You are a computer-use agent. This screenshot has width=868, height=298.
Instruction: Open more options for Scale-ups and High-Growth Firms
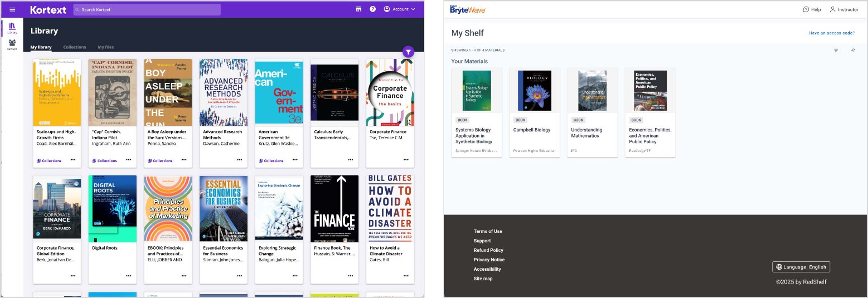[73, 160]
